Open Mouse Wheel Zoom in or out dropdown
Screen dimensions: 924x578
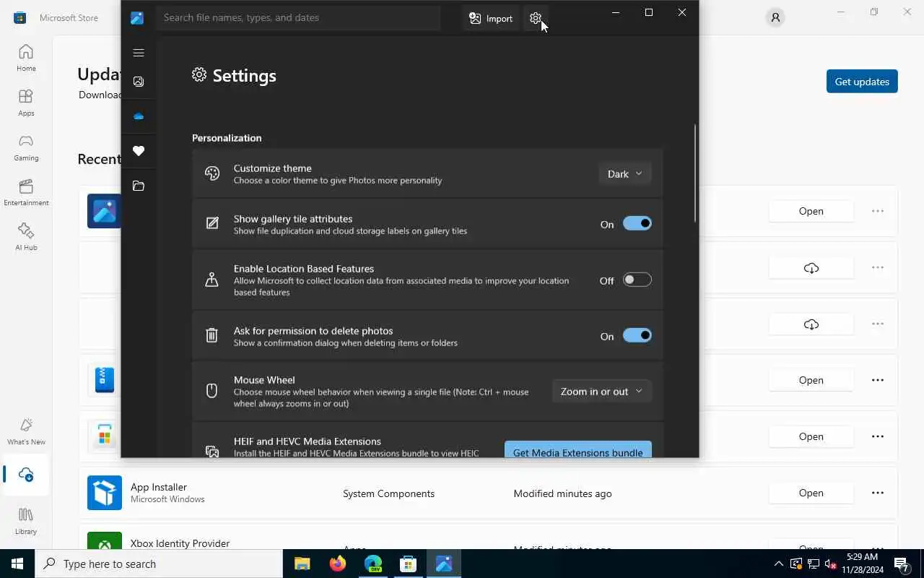click(x=602, y=392)
